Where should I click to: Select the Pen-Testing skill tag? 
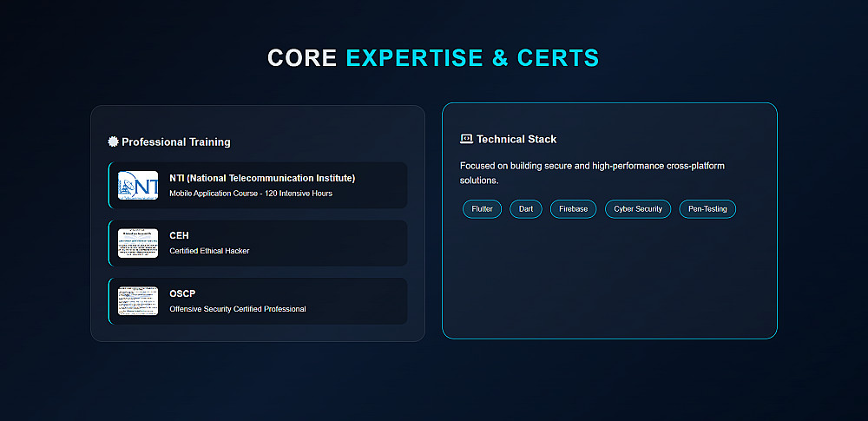click(707, 209)
